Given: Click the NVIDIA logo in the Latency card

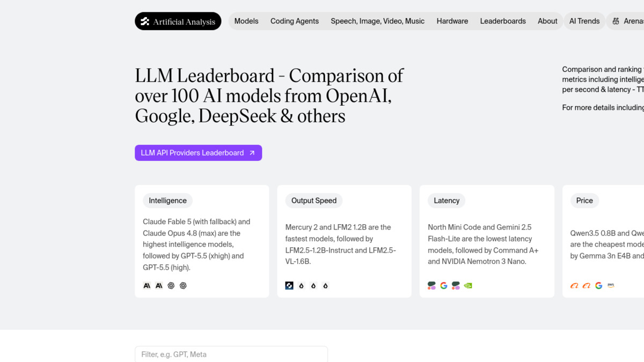Looking at the screenshot, I should [x=468, y=286].
